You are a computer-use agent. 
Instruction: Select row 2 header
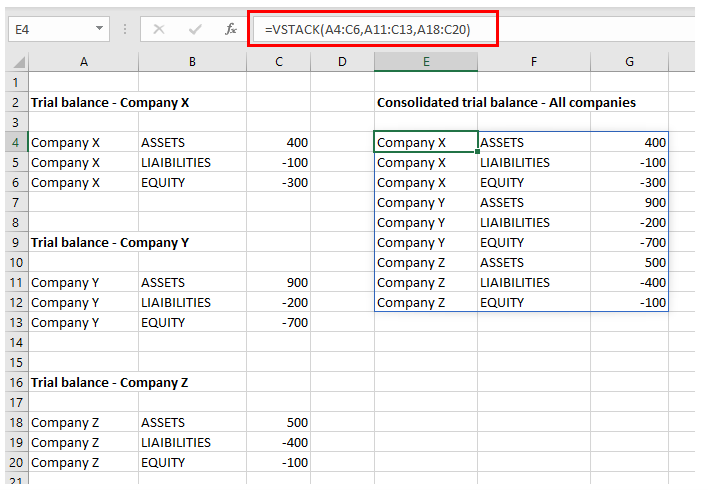tap(16, 103)
